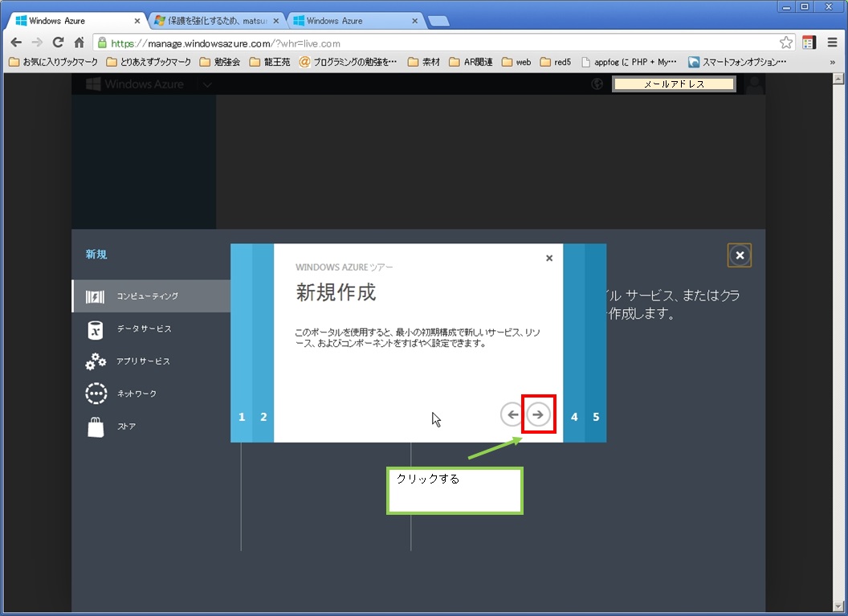848x616 pixels.
Task: Reload the current page
Action: (58, 43)
